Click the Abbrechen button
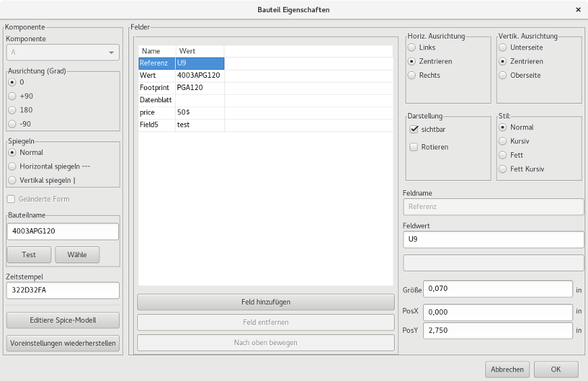The width and height of the screenshot is (588, 381). pyautogui.click(x=507, y=369)
